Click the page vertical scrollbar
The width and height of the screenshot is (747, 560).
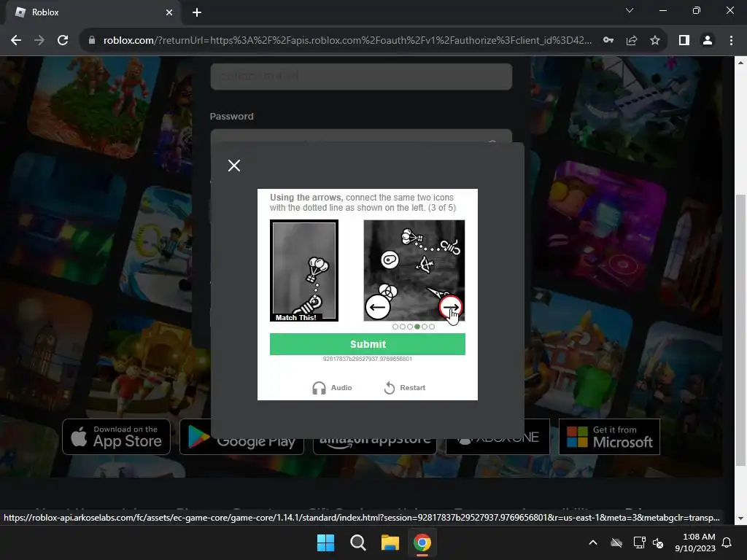point(740,329)
